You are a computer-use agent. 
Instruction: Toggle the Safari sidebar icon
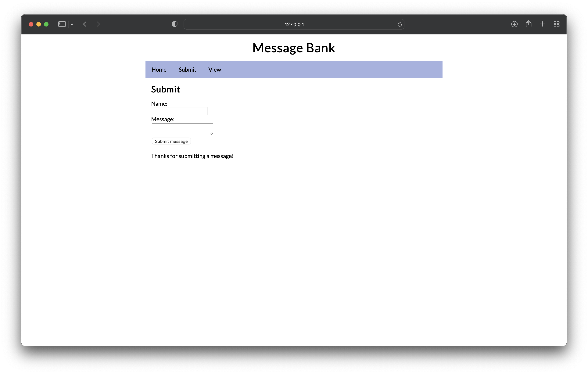[x=62, y=24]
